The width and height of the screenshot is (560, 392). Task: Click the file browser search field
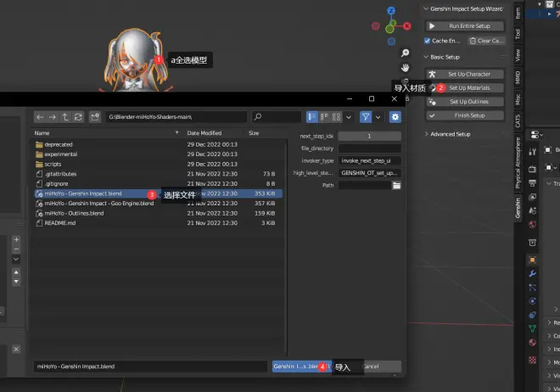277,117
